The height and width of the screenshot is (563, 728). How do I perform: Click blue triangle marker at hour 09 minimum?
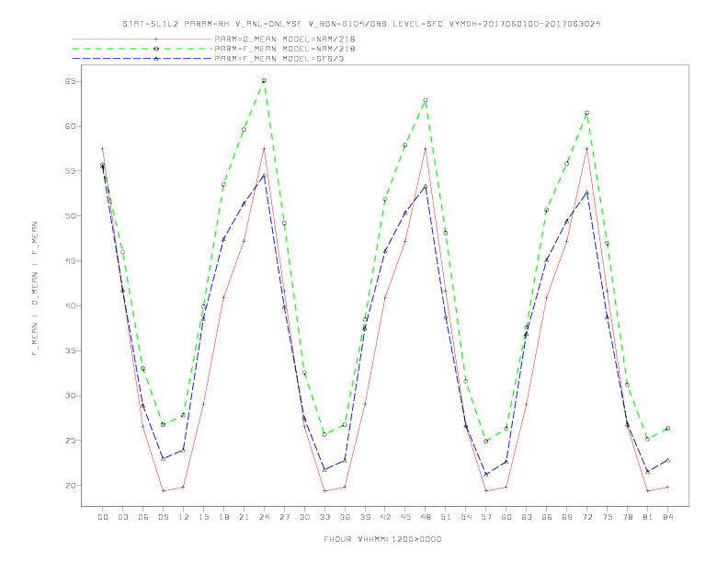[163, 458]
